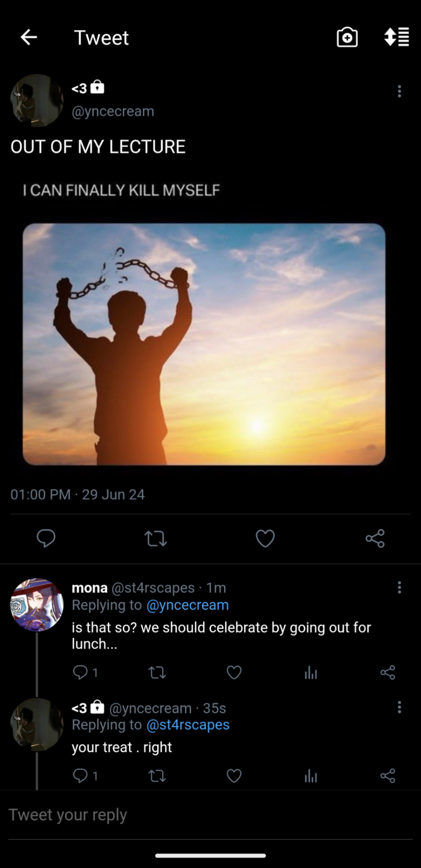
Task: View analytics for mona's reply
Action: pyautogui.click(x=311, y=673)
